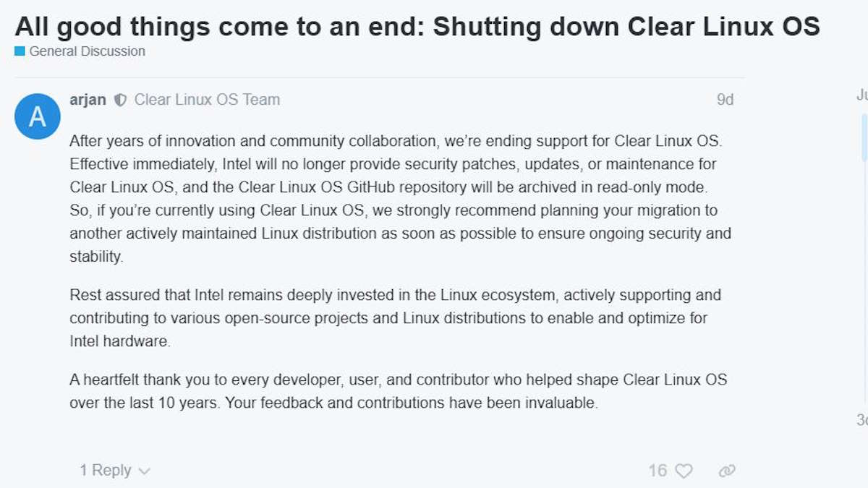Like the post with the heart icon
The image size is (868, 488).
click(684, 471)
